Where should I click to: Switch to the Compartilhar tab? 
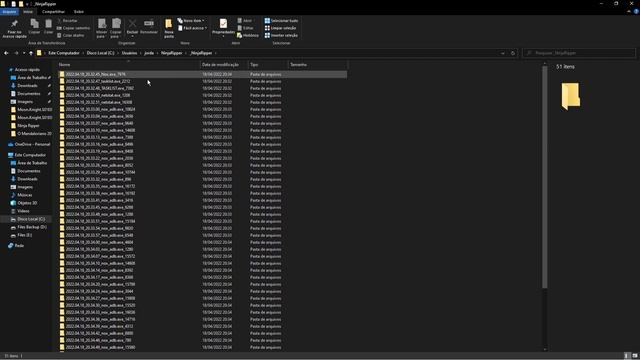(x=53, y=12)
